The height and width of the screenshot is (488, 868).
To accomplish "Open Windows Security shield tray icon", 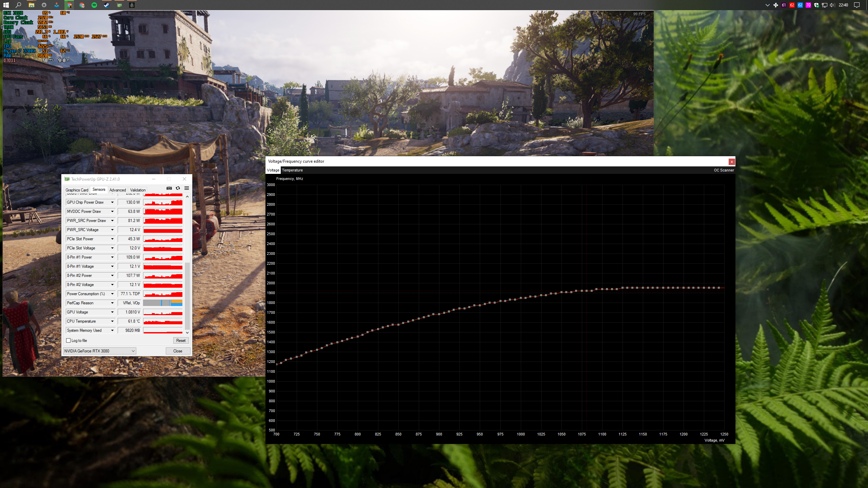I will pyautogui.click(x=816, y=5).
